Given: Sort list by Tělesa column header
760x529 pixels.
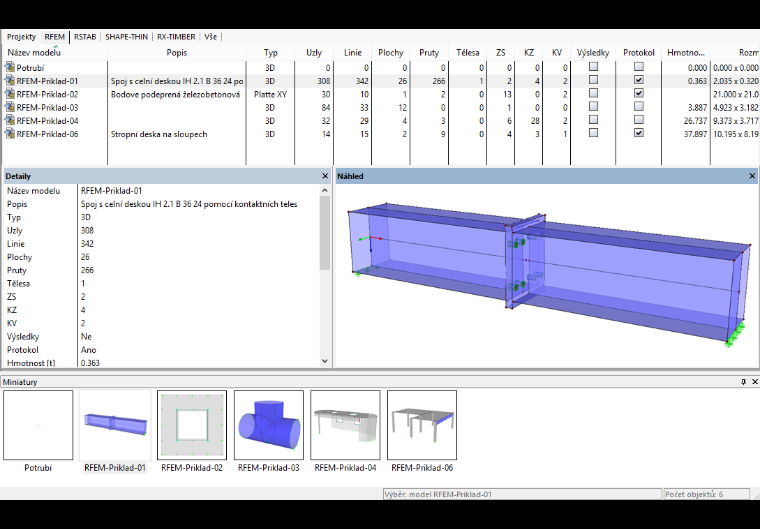Looking at the screenshot, I should (467, 53).
